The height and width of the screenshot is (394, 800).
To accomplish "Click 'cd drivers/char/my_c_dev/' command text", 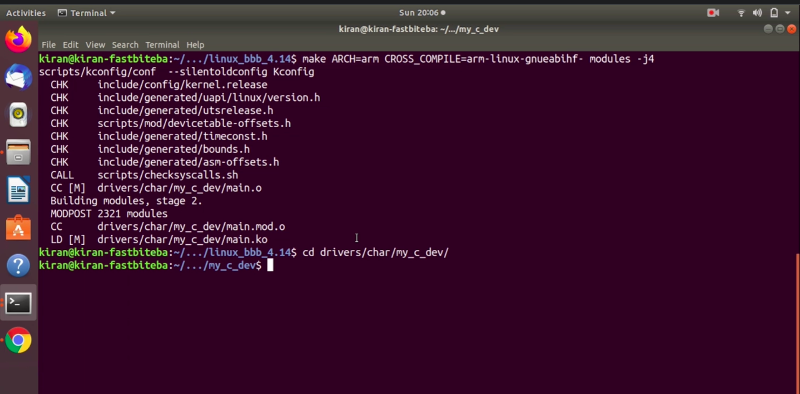I will (x=375, y=252).
